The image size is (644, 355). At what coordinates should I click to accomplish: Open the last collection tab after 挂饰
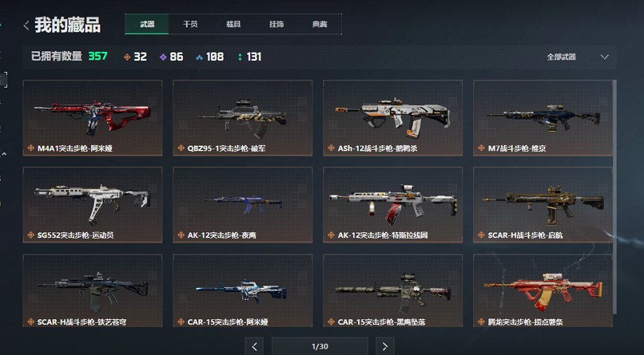320,25
